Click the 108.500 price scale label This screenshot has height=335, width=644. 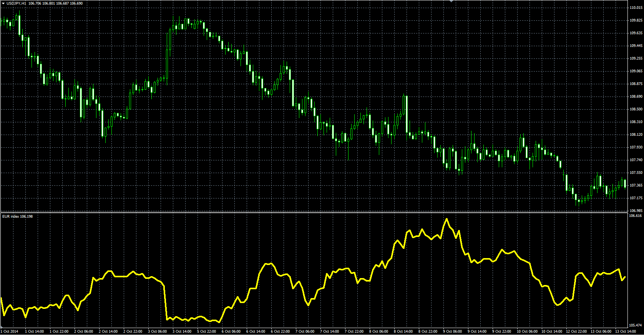[x=636, y=109]
